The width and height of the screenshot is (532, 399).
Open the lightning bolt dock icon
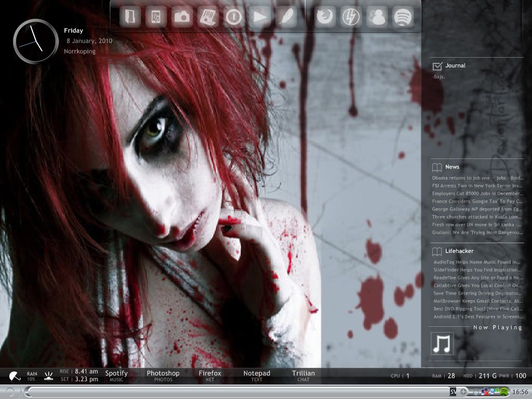click(350, 17)
